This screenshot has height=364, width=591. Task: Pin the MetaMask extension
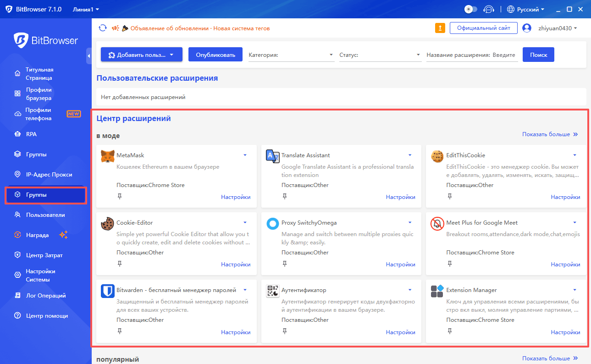coord(120,196)
